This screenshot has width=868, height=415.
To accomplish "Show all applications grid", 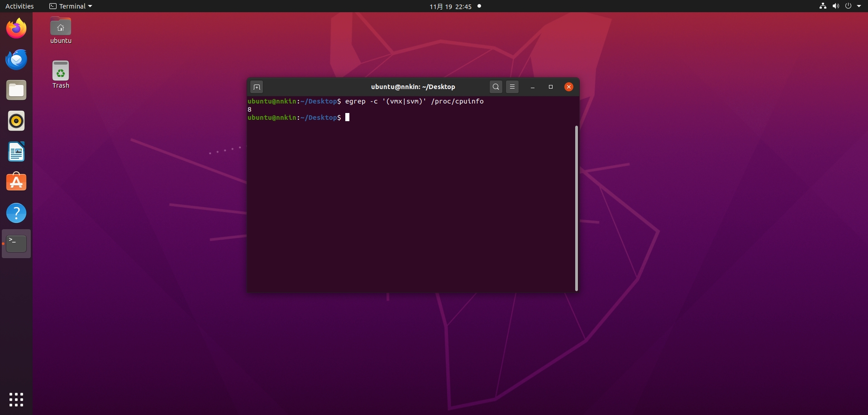I will [x=16, y=400].
